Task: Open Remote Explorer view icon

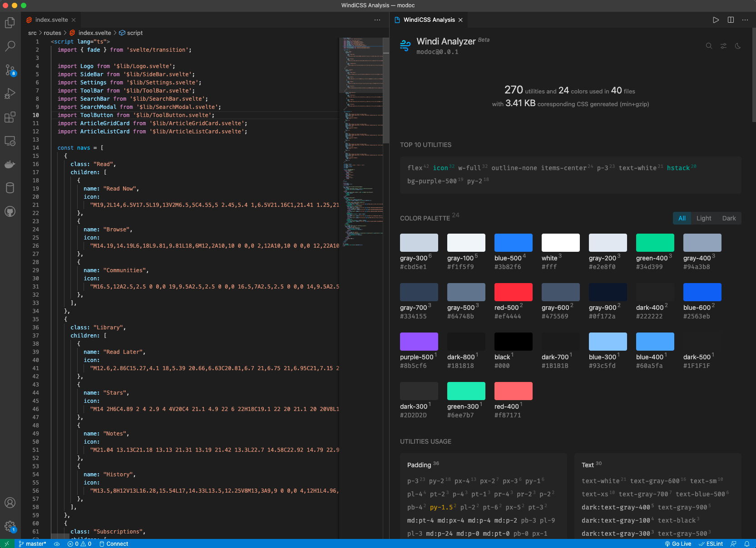Action: pyautogui.click(x=10, y=141)
